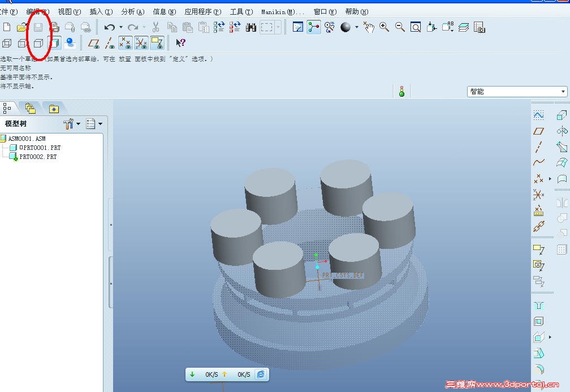Image resolution: width=570 pixels, height=392 pixels.
Task: Open the 分析(A) menu
Action: (x=133, y=12)
